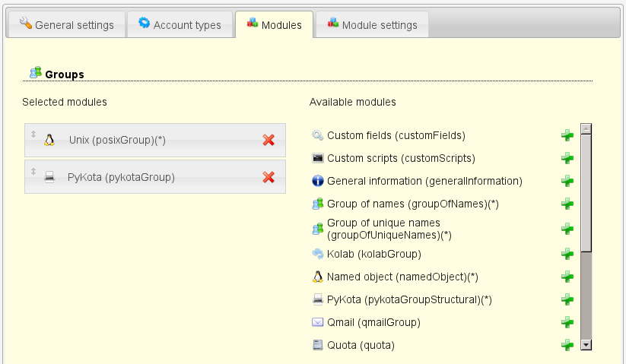
Task: Add the Custom scripts module
Action: 567,159
